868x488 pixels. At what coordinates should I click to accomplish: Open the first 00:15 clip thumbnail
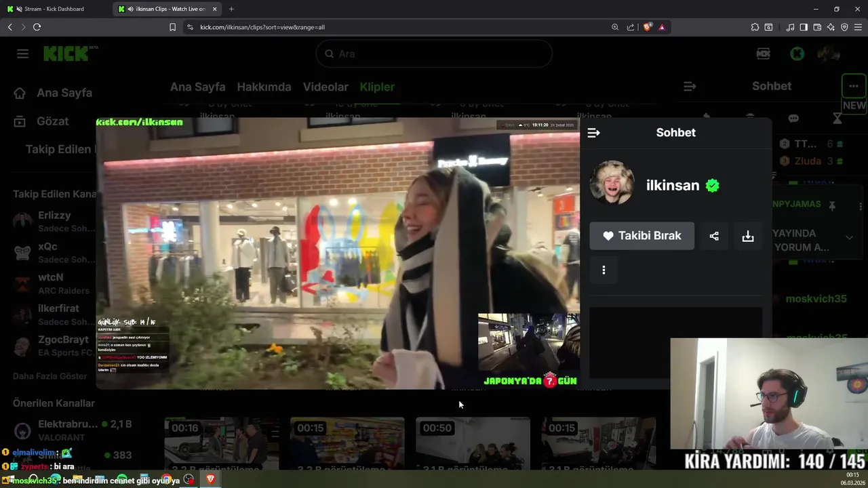347,443
